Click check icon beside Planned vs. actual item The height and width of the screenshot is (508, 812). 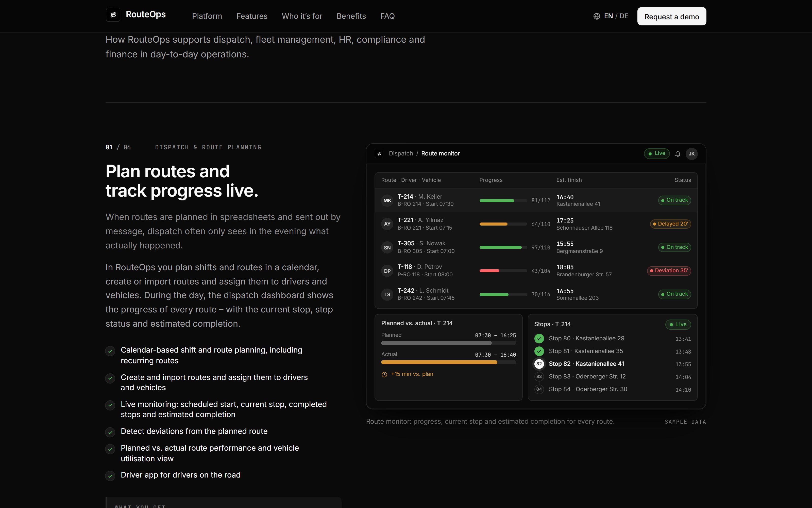pyautogui.click(x=110, y=449)
